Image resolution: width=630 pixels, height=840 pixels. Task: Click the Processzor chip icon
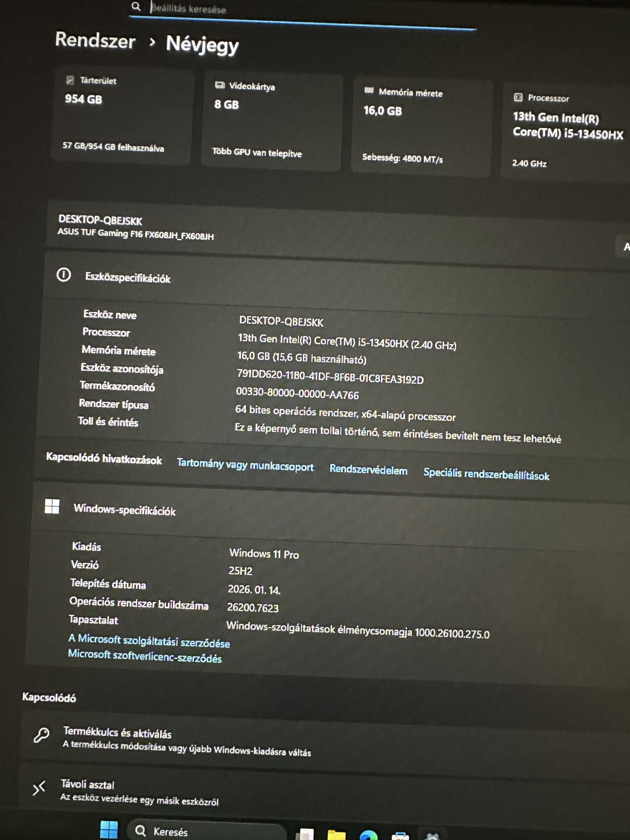click(518, 97)
